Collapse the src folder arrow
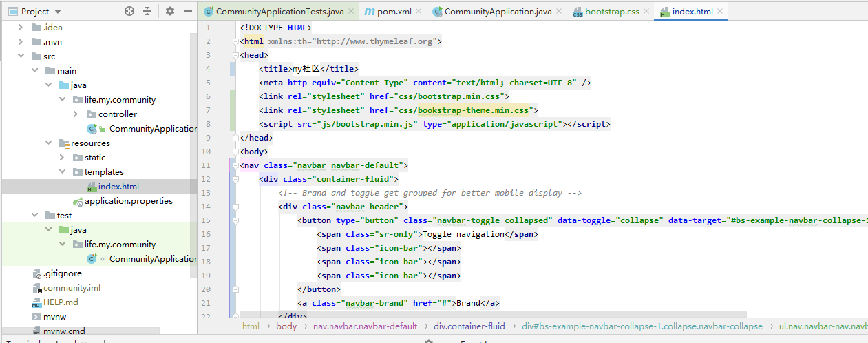This screenshot has height=343, width=868. tap(21, 56)
